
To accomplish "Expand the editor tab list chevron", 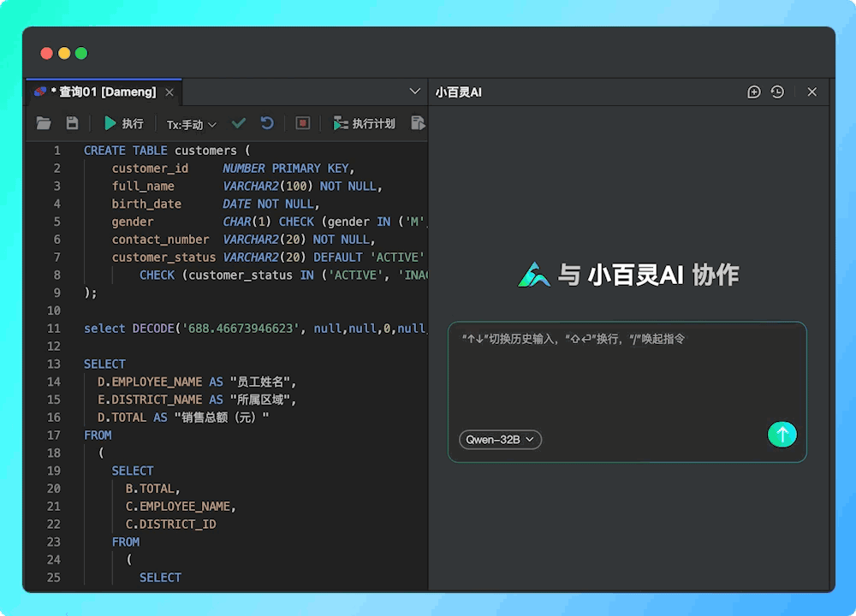I will 414,92.
